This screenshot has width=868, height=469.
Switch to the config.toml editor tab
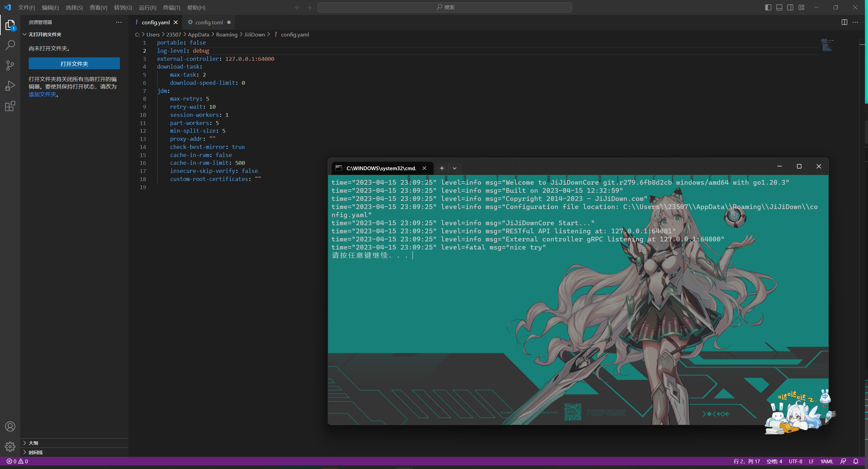pyautogui.click(x=209, y=22)
